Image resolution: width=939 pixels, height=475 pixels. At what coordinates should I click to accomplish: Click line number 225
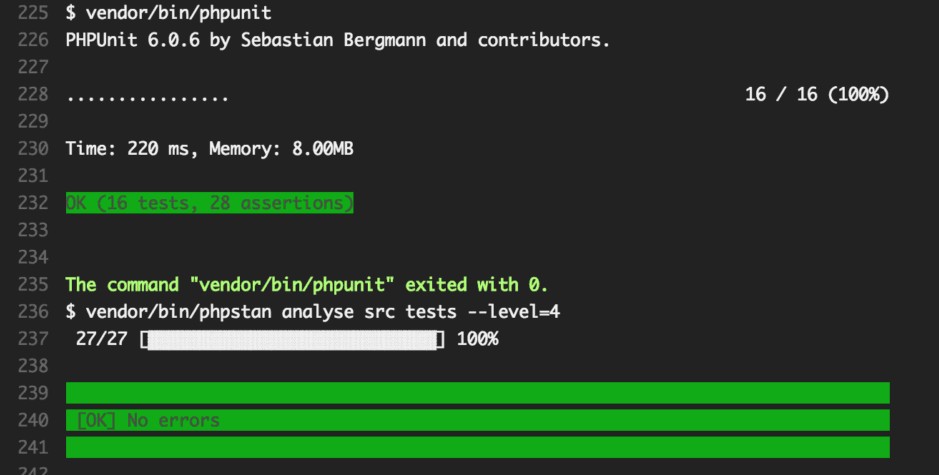pos(34,14)
